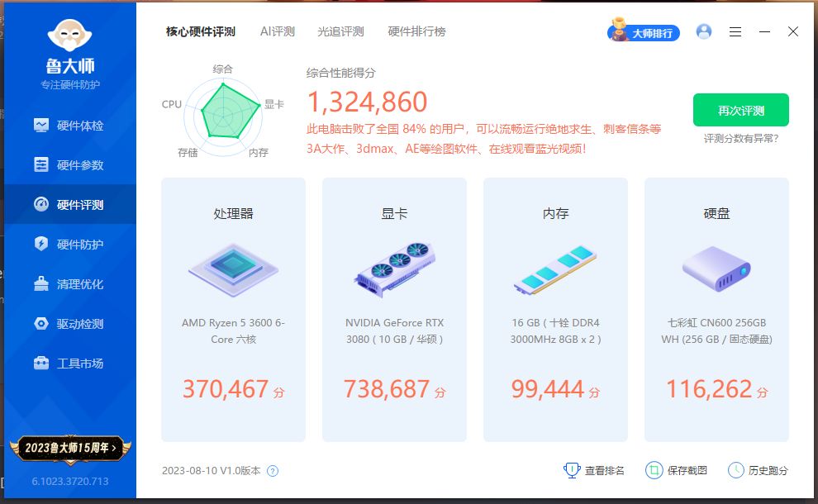The height and width of the screenshot is (504, 818).
Task: Go to 硬件防护 section
Action: 70,245
